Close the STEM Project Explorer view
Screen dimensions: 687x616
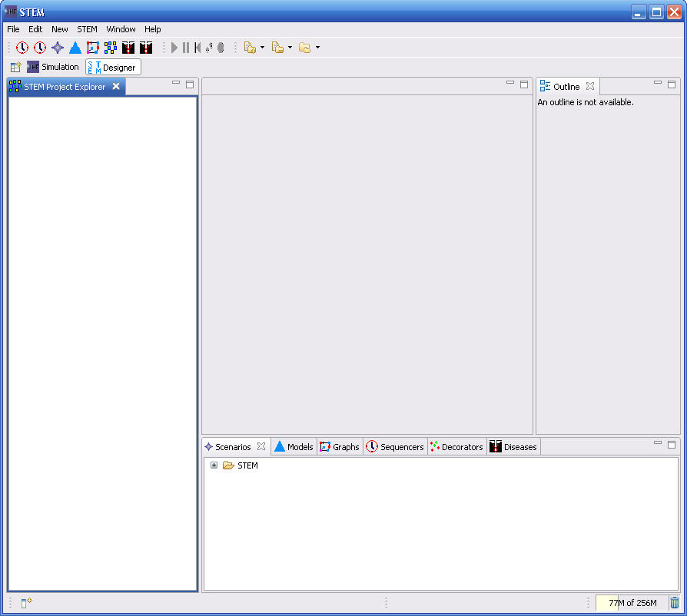click(x=116, y=87)
